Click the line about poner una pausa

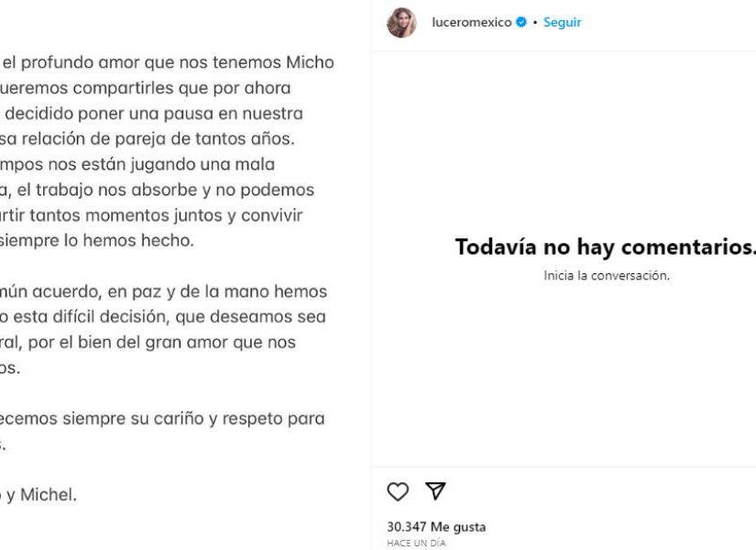point(154,115)
